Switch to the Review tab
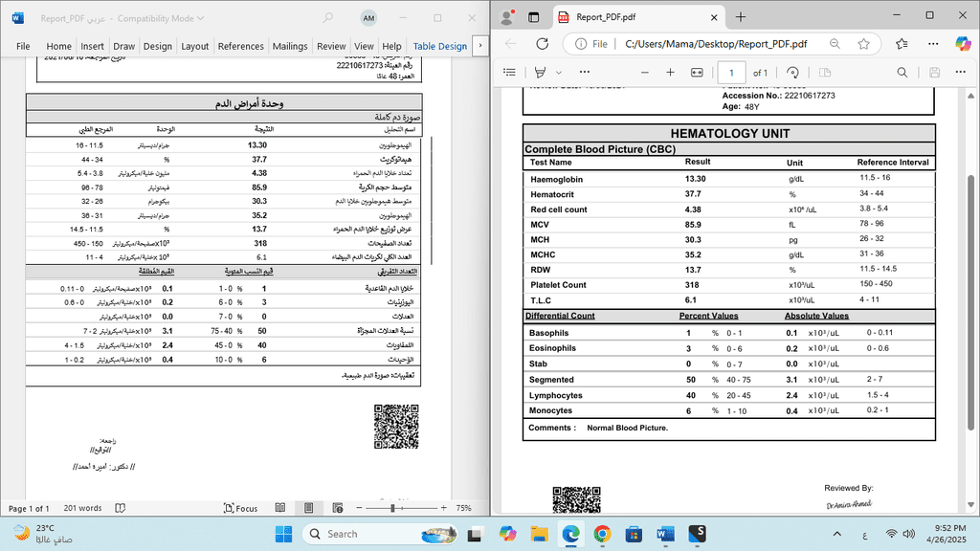This screenshot has width=980, height=551. [x=331, y=46]
